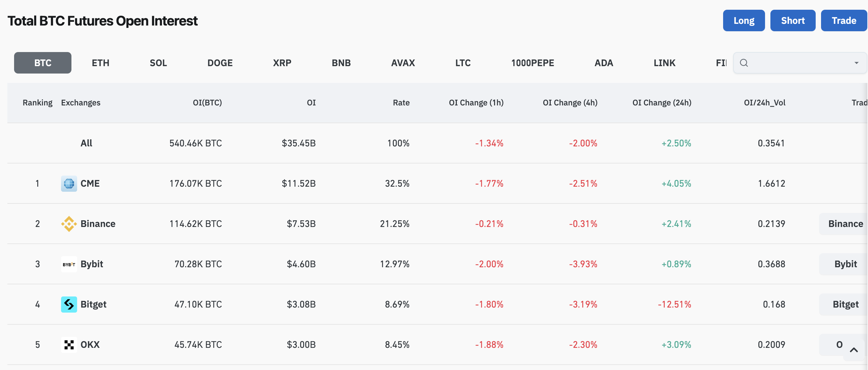
Task: Click the blue Trade button
Action: [x=844, y=20]
